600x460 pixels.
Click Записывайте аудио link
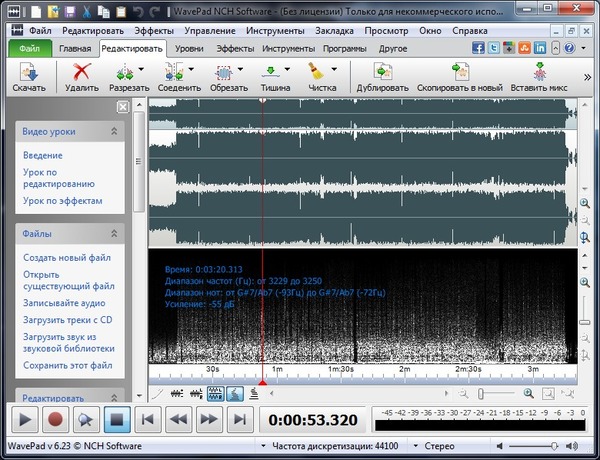pyautogui.click(x=64, y=303)
